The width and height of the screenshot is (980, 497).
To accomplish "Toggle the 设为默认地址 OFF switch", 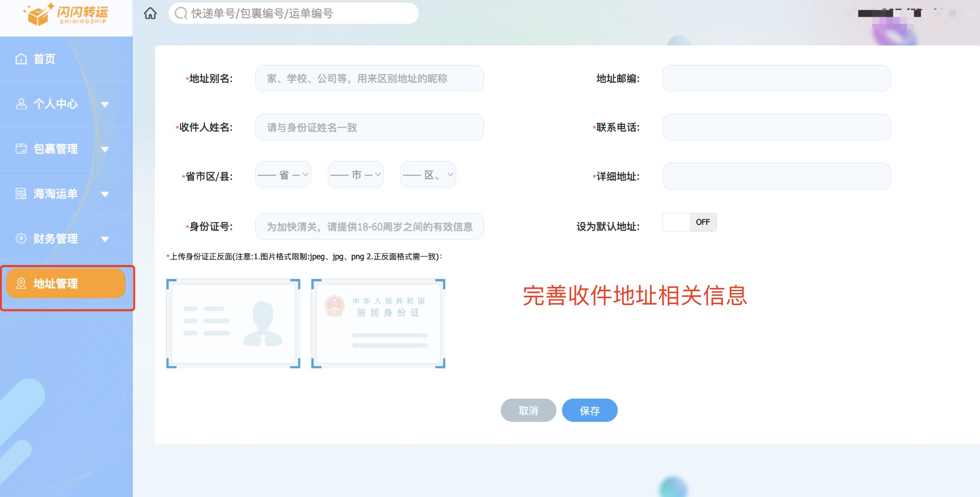I will [689, 222].
